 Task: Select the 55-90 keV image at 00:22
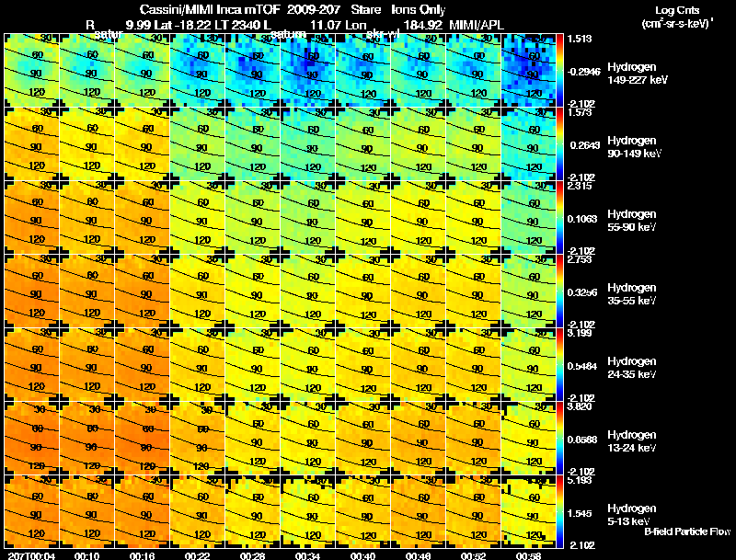(x=197, y=217)
